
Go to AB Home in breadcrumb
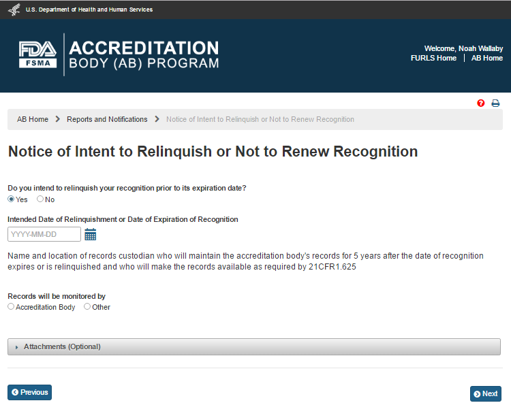click(33, 119)
